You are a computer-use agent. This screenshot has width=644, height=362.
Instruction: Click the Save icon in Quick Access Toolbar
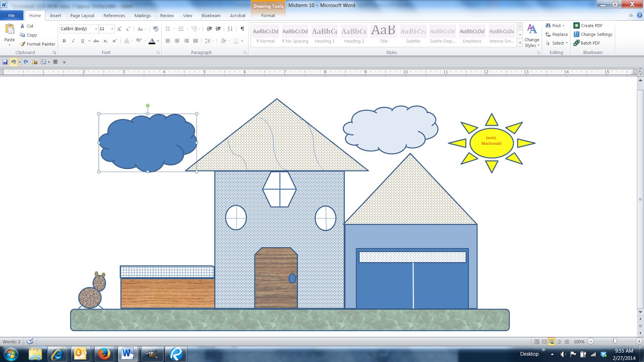pos(5,62)
